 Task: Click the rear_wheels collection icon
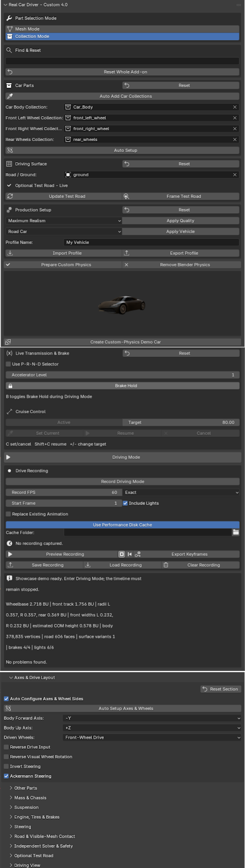68,139
